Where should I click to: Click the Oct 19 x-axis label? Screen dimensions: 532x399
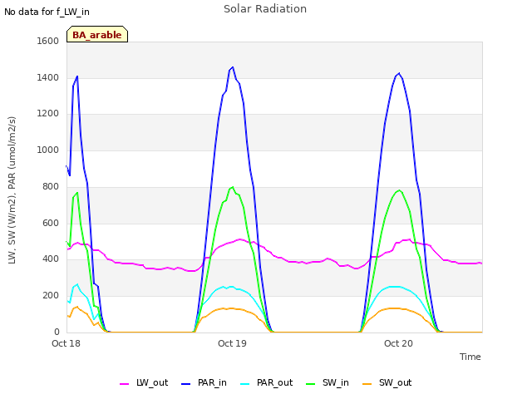232,343
